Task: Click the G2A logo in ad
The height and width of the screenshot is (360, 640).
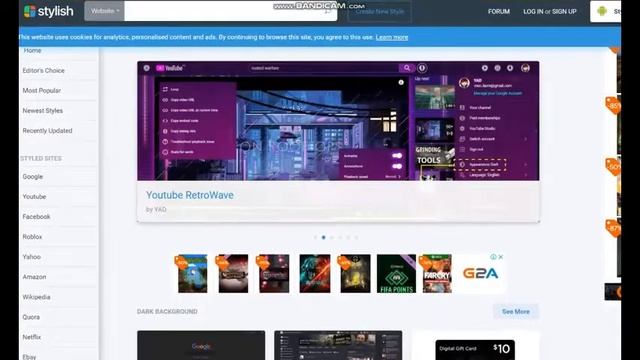Action: coord(480,273)
